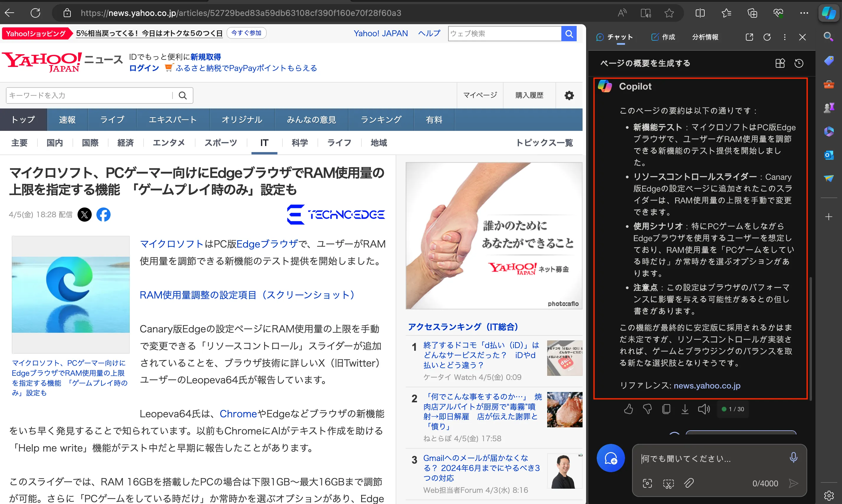Open ranking item 1 about ドコモ d払い
This screenshot has height=504, width=842.
(481, 355)
